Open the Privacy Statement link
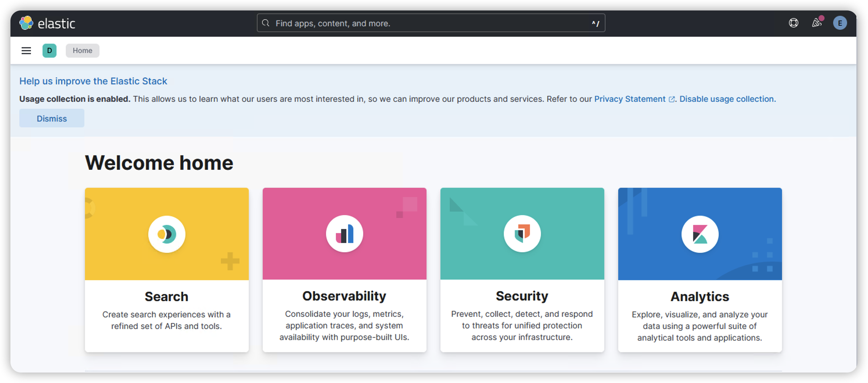Screen dimensions: 868x383 [630, 99]
